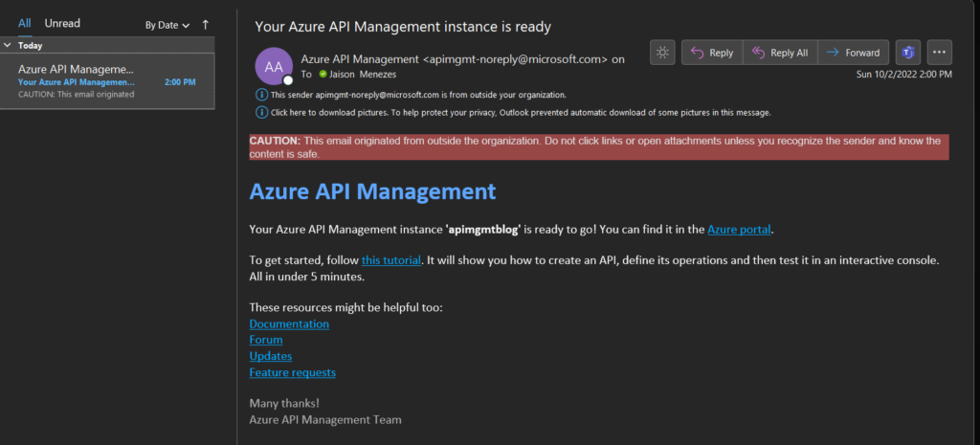Click the email date Sun 10/2/2022 2:00 PM

(903, 75)
